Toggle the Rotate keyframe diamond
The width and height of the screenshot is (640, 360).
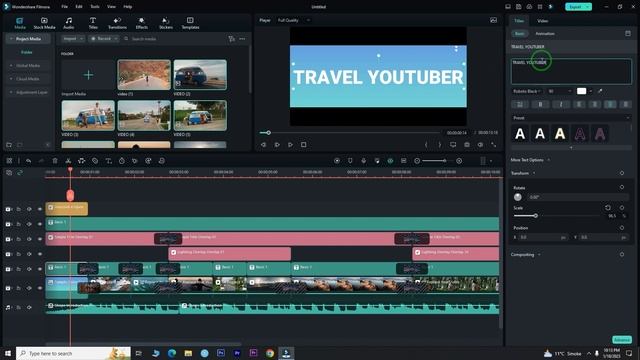(622, 187)
